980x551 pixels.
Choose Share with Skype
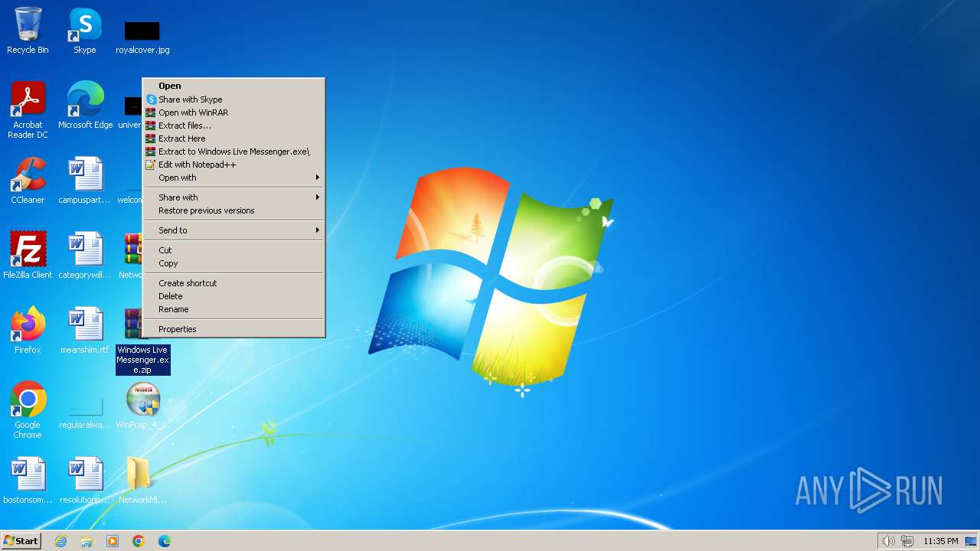click(234, 99)
